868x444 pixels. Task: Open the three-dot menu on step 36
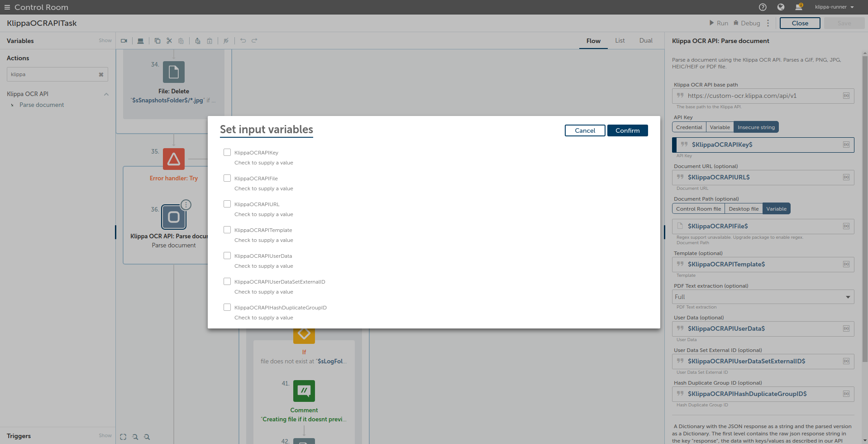pos(186,205)
